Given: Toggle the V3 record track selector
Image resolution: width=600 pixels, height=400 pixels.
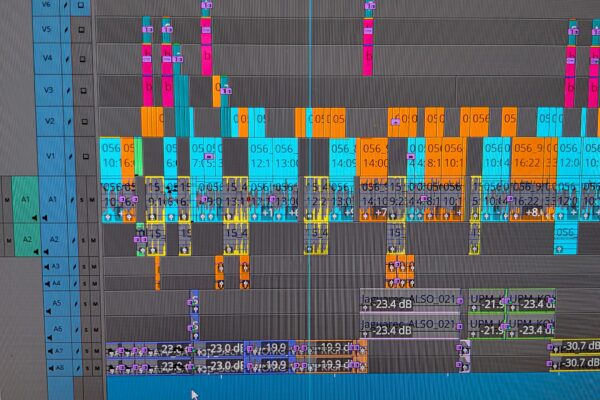Looking at the screenshot, I should pyautogui.click(x=50, y=91).
